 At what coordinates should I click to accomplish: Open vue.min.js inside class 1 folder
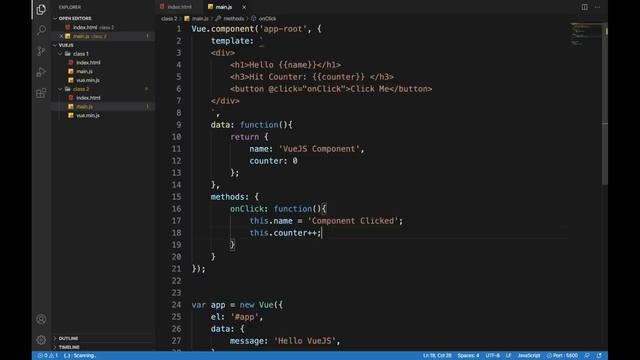point(87,80)
